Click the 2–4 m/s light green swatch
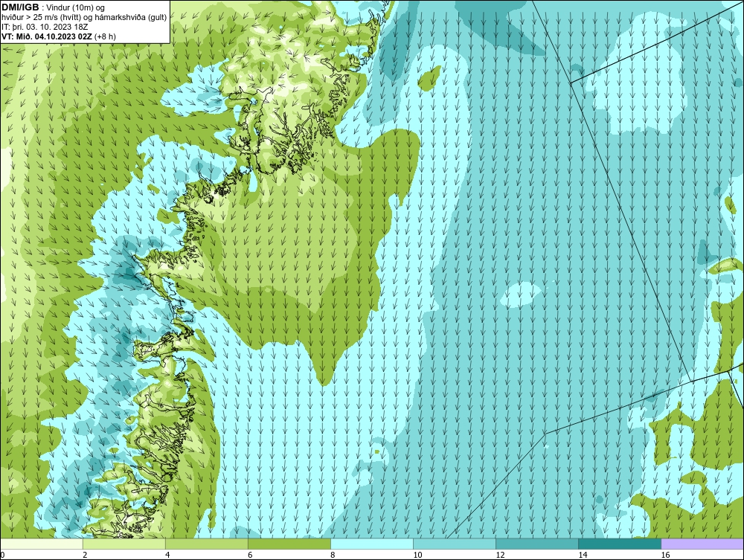744x560 pixels. pyautogui.click(x=124, y=544)
